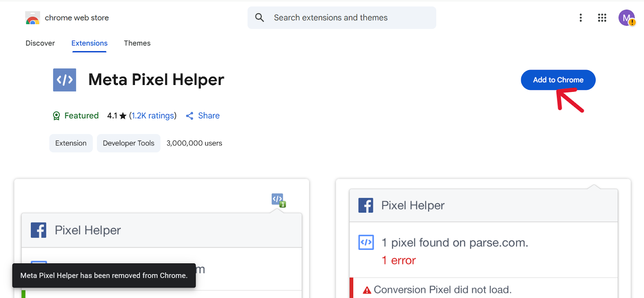Open the left Pixel Helper screenshot thumbnail
The image size is (644, 298).
tap(161, 238)
